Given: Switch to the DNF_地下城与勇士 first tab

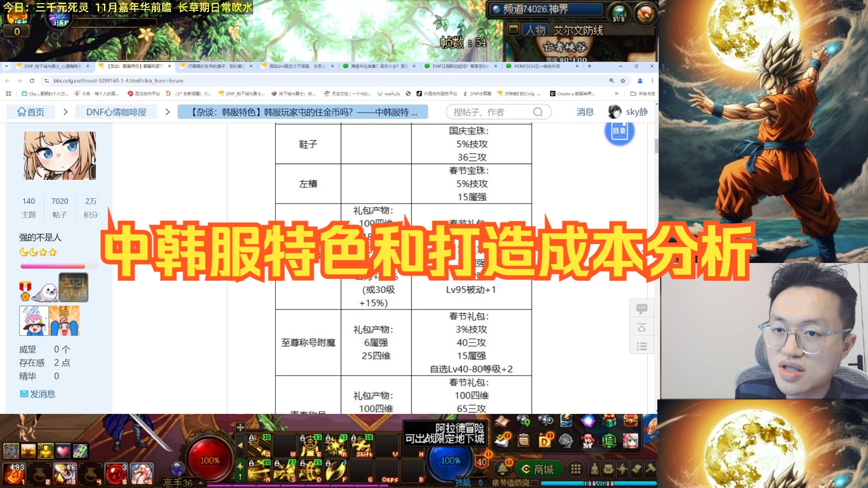Looking at the screenshot, I should tap(53, 66).
